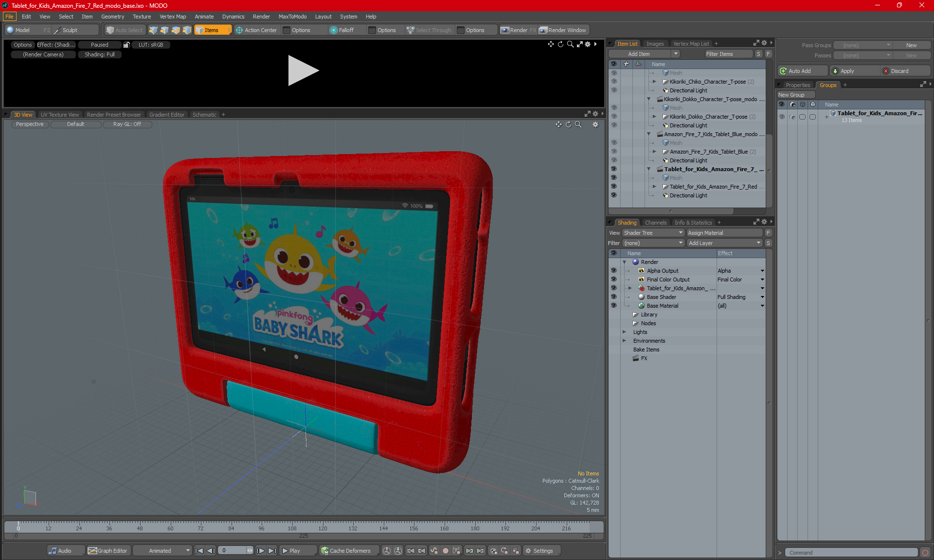This screenshot has width=934, height=560.
Task: Reset the render preview with rotate icon
Action: 560,44
